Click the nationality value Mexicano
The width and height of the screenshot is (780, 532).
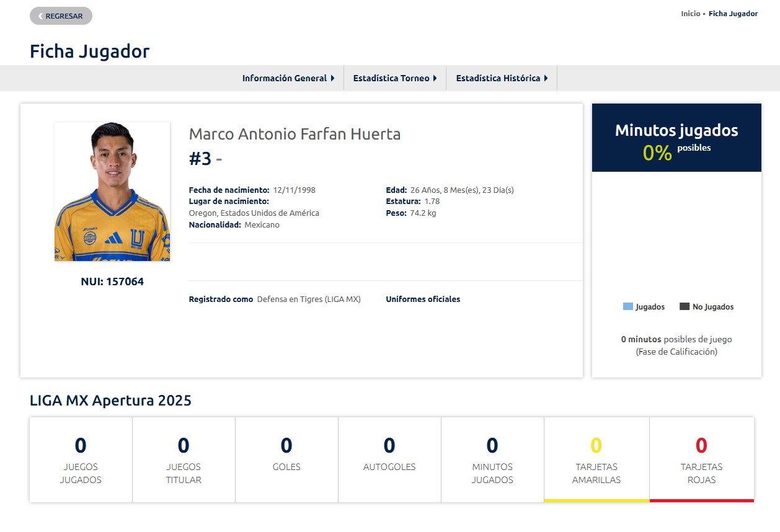[262, 225]
